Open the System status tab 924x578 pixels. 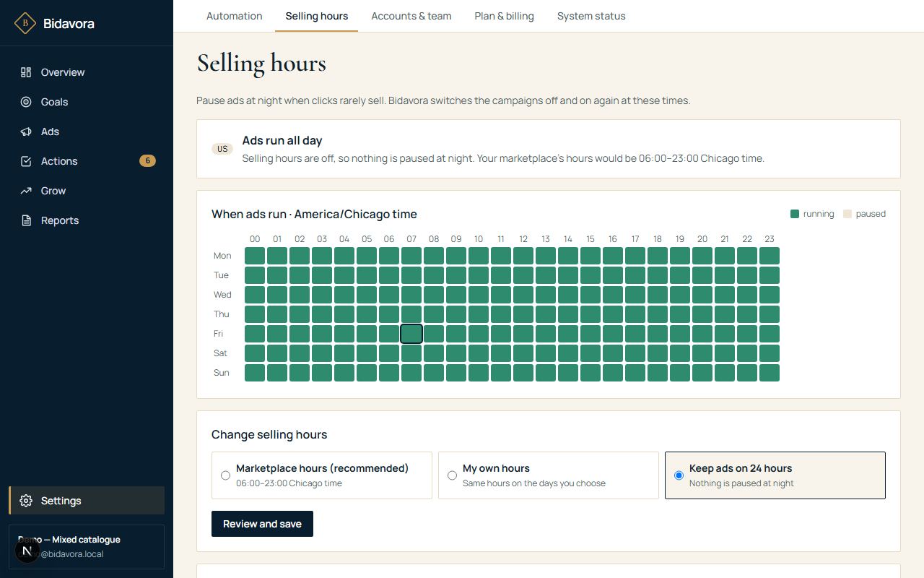pyautogui.click(x=591, y=16)
